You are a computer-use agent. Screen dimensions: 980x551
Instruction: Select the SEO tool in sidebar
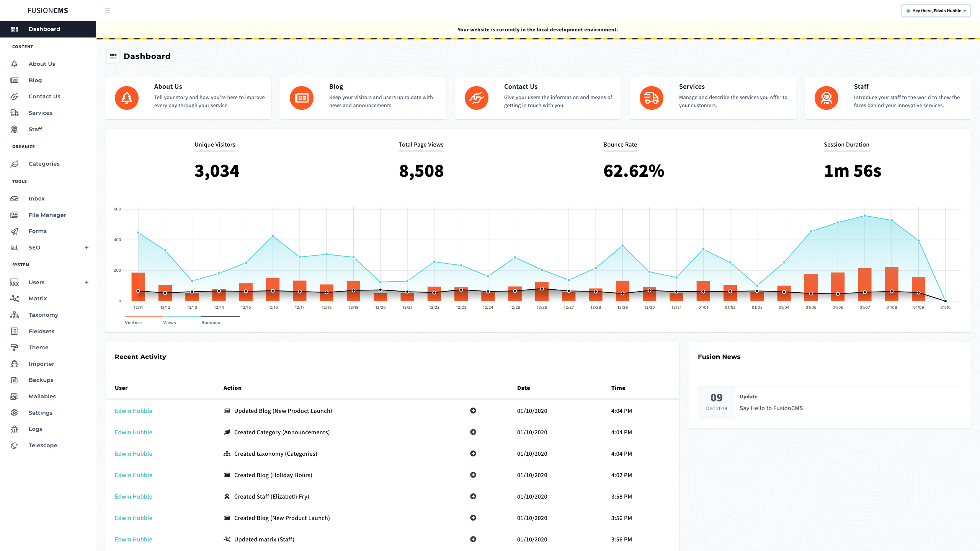34,247
